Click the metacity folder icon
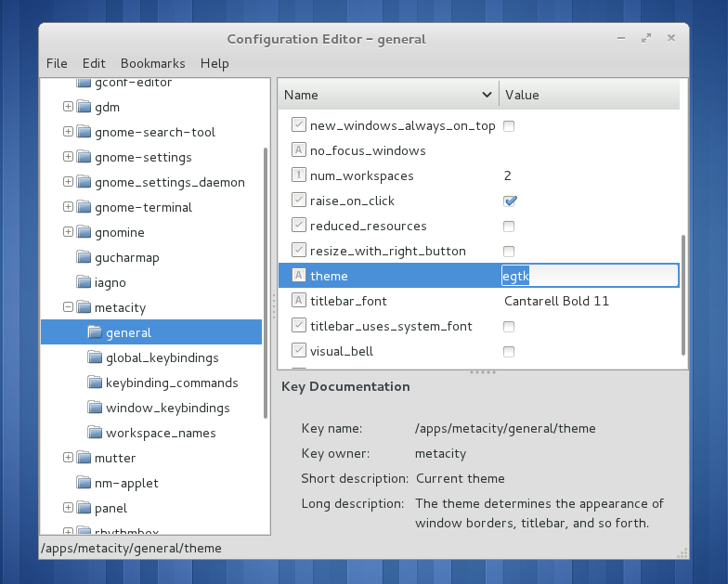Image resolution: width=728 pixels, height=584 pixels. (x=84, y=307)
